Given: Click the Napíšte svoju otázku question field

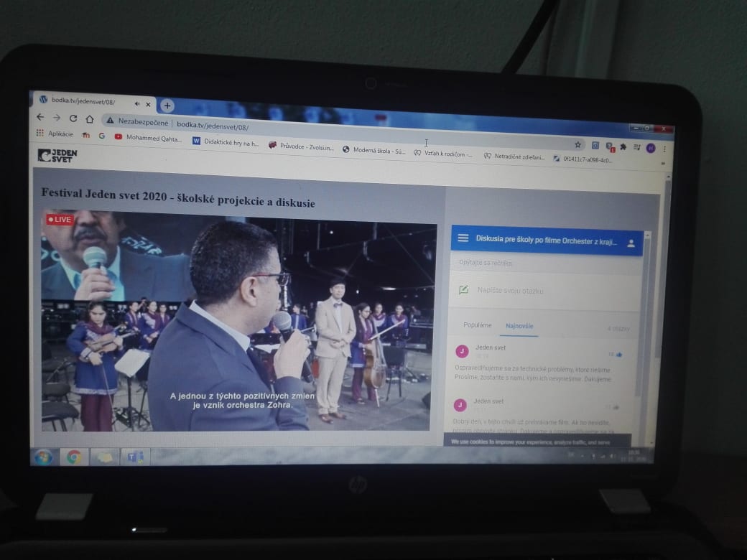Looking at the screenshot, I should pyautogui.click(x=545, y=291).
